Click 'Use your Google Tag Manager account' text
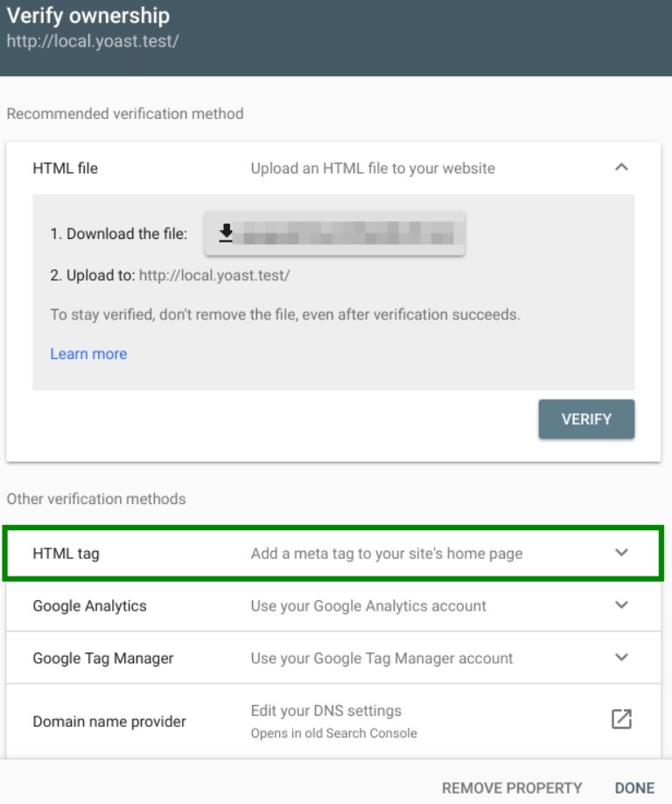Screen dimensions: 672x804 pos(381,658)
